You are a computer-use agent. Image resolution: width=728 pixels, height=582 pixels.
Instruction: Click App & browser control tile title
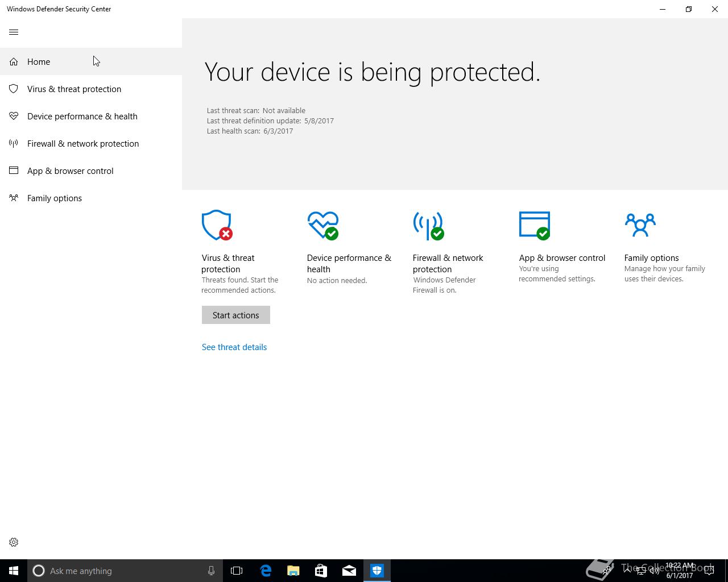click(x=562, y=258)
